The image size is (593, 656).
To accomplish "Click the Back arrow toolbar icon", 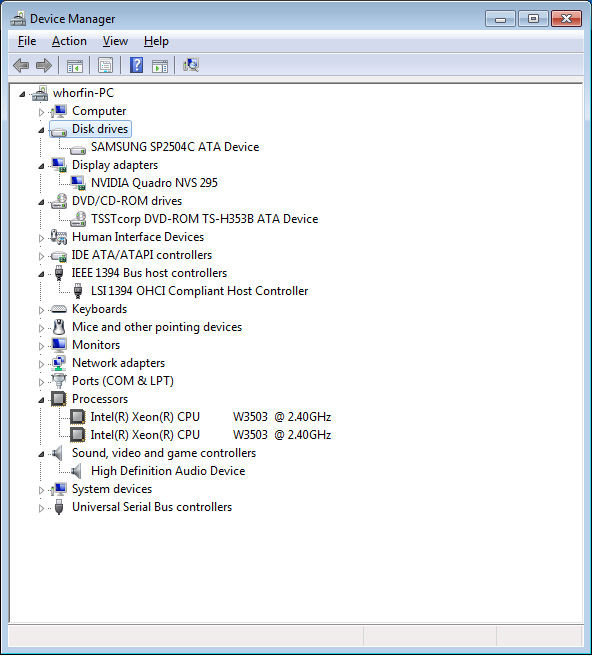I will tap(21, 66).
